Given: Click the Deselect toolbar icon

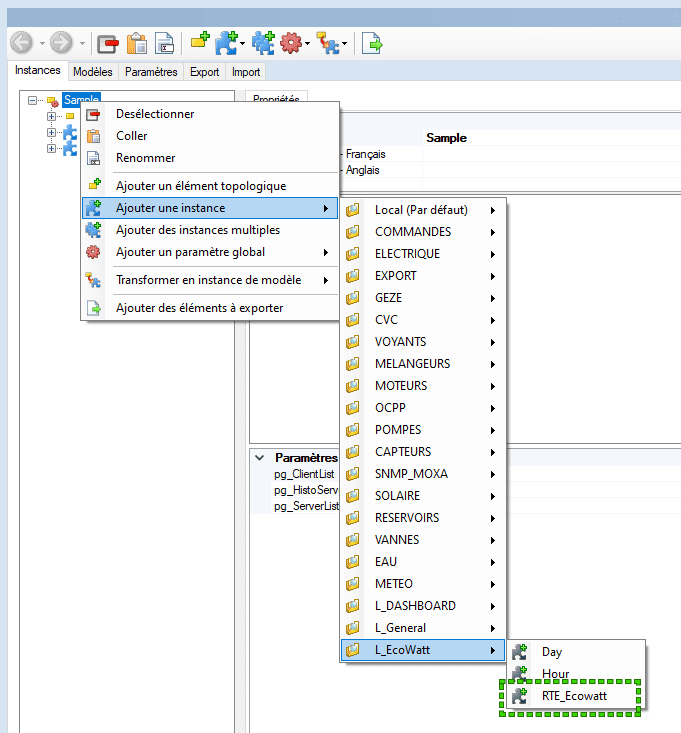Looking at the screenshot, I should [x=108, y=44].
